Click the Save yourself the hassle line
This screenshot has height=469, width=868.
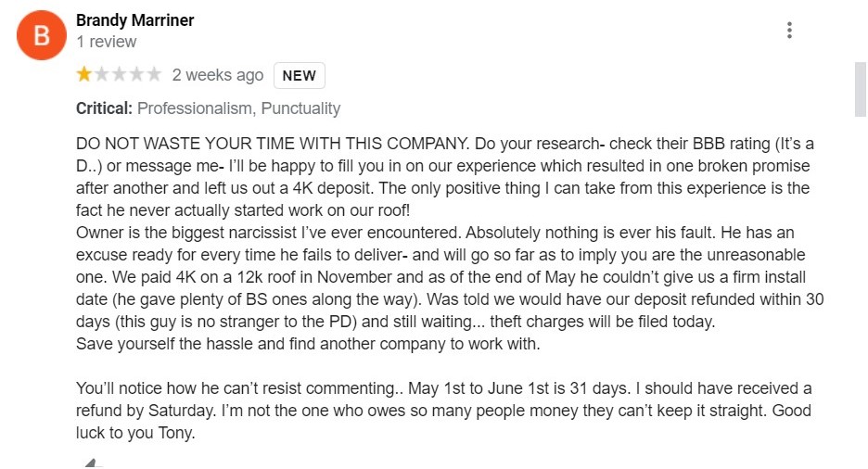tap(308, 344)
